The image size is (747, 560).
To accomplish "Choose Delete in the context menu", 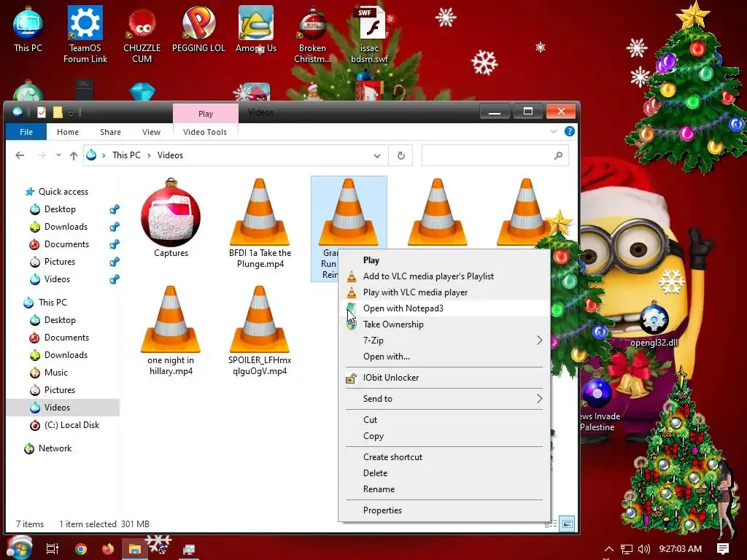I will [x=444, y=472].
